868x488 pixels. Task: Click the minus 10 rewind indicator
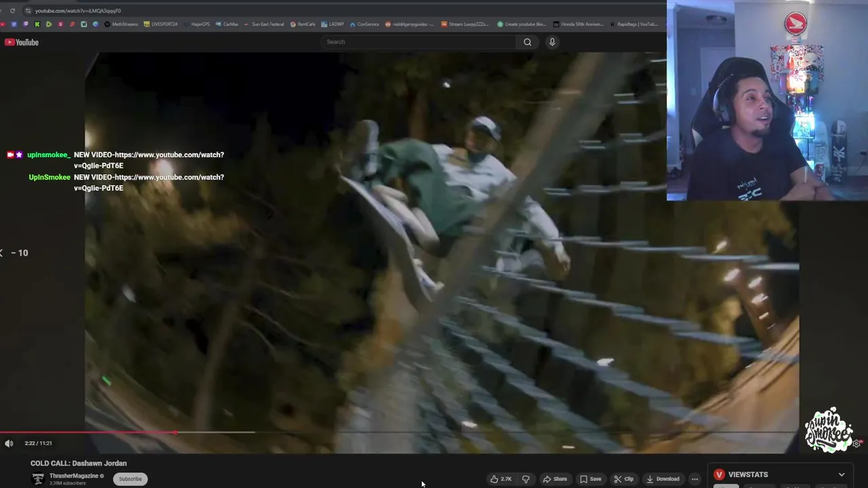19,253
